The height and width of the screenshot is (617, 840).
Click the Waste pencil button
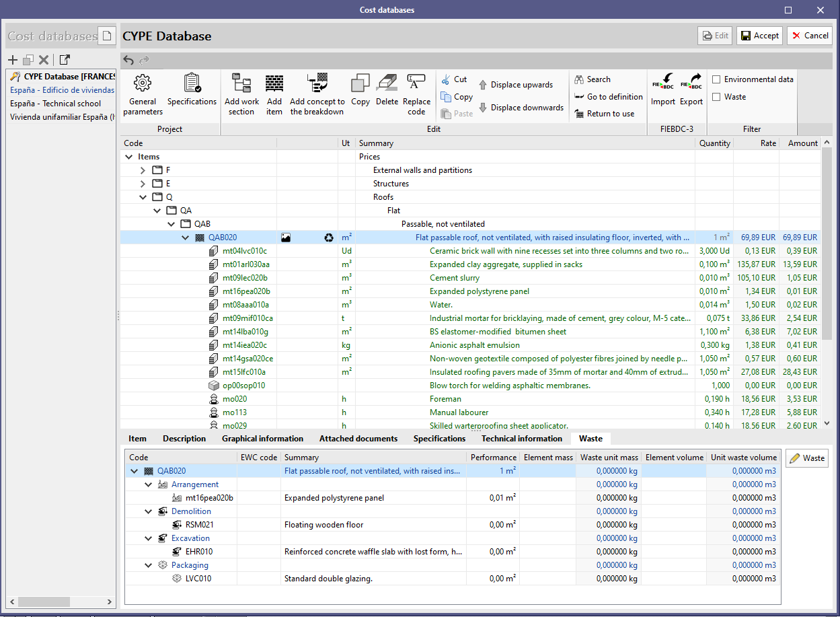[x=807, y=458]
